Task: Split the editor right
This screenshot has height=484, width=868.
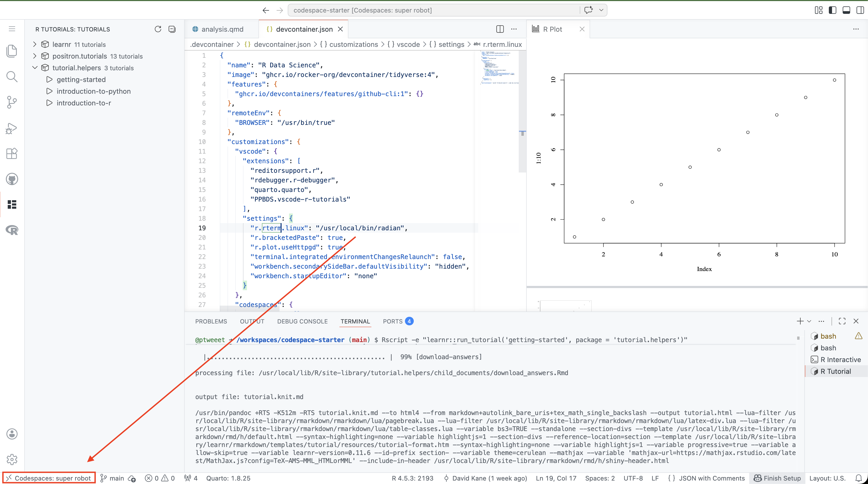Action: click(x=500, y=29)
